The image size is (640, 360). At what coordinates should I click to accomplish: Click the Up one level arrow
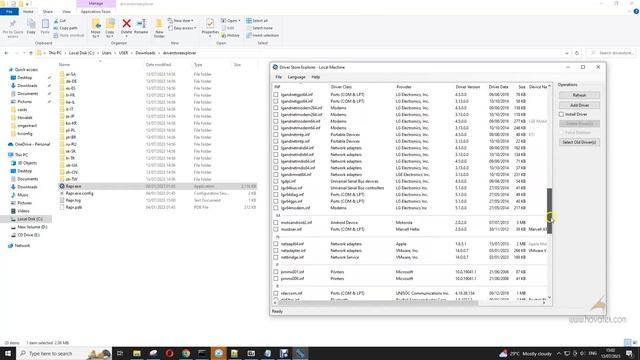point(31,53)
